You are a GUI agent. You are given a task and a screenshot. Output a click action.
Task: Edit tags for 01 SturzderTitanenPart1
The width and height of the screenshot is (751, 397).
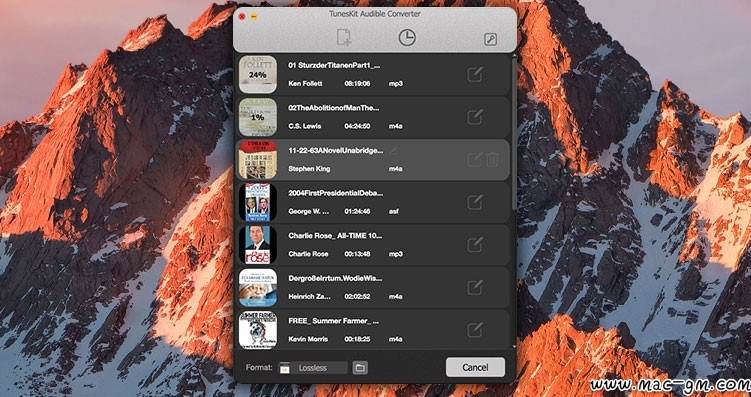[475, 75]
